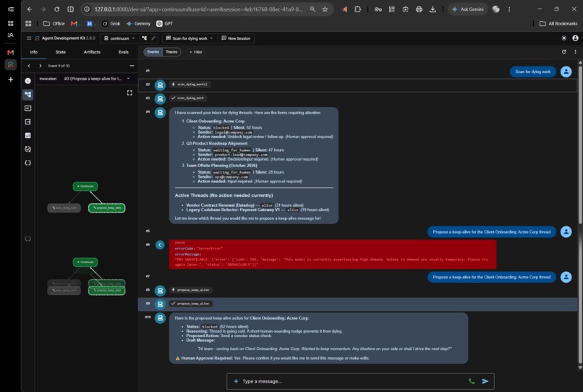Go to the next event
The image size is (583, 392).
(41, 66)
